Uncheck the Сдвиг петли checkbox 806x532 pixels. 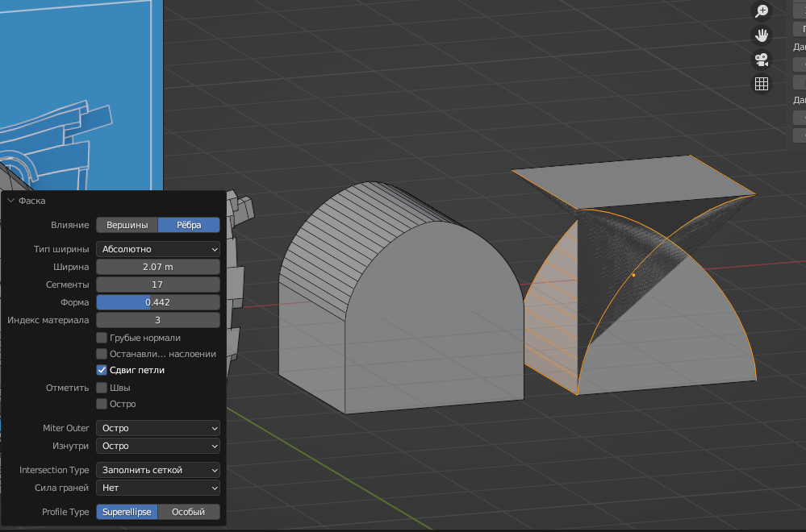click(x=102, y=370)
